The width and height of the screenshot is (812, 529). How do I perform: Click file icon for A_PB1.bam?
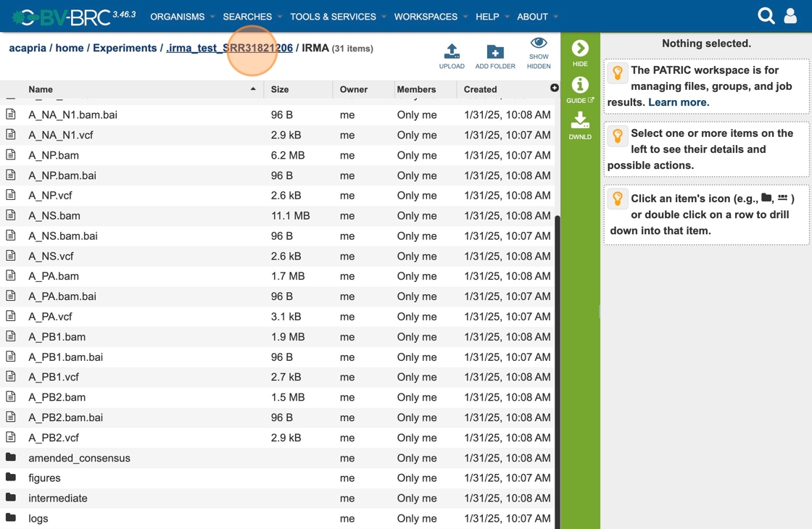(x=10, y=336)
